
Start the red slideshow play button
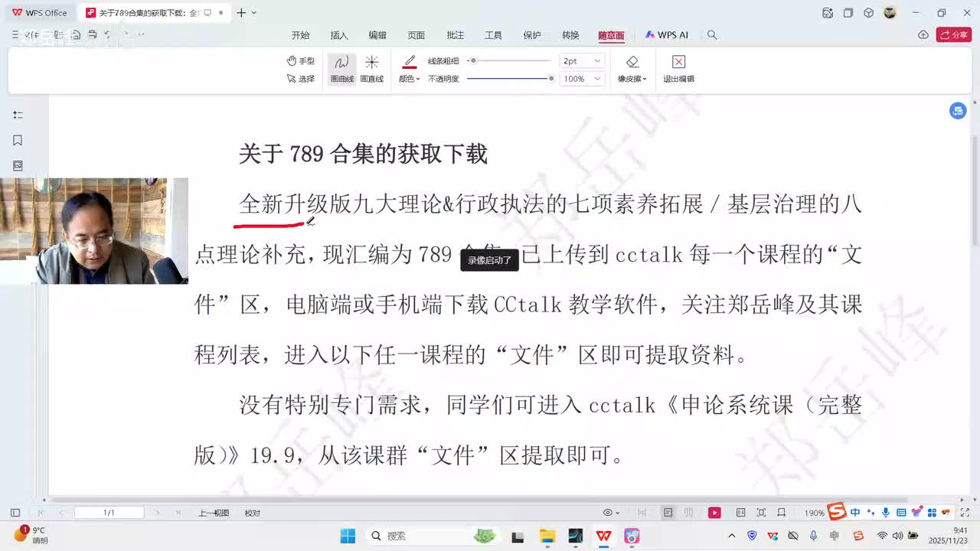714,513
